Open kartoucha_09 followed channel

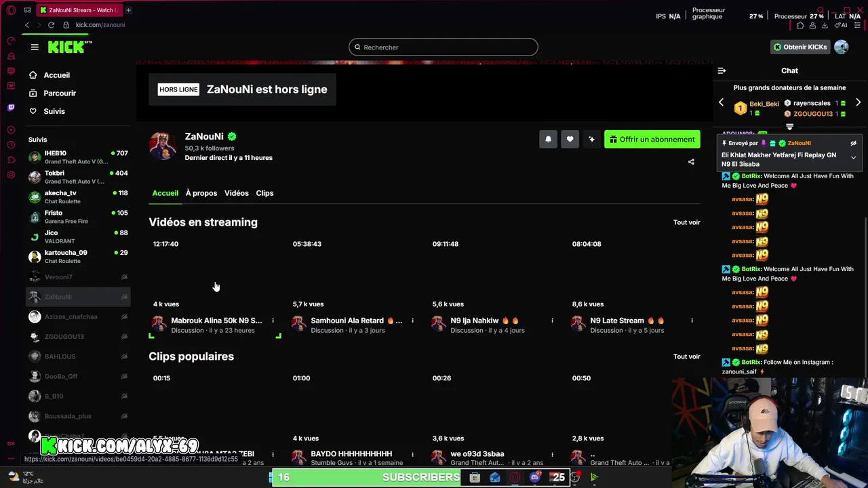[78, 256]
